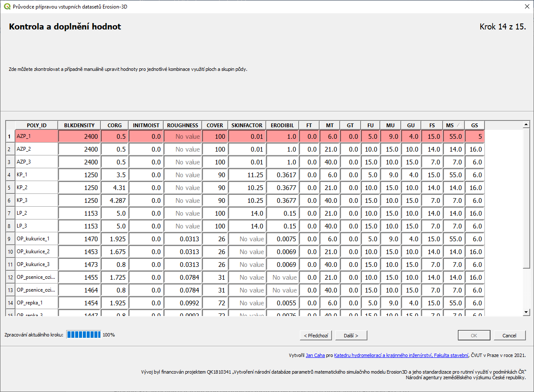Viewport: 534px width, 392px height.
Task: Edit BLKDENSITY value 1453 in OP_kukurice_2 row
Action: [79, 252]
